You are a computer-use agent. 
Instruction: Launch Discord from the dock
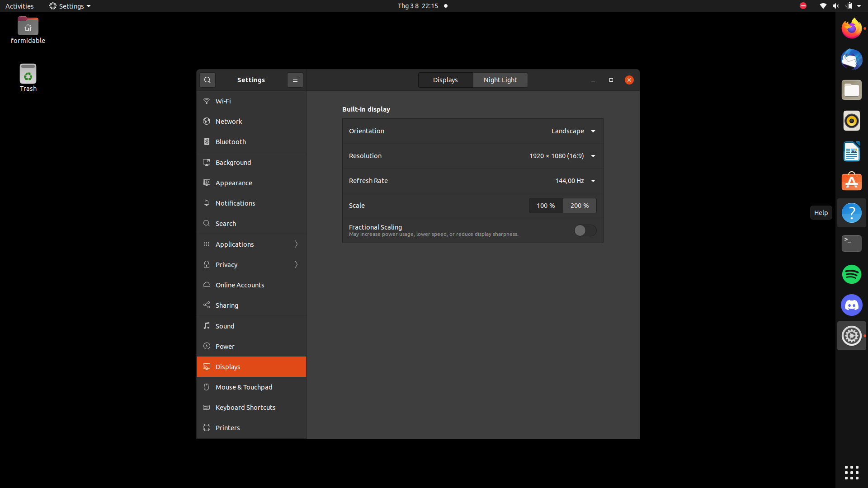tap(851, 305)
